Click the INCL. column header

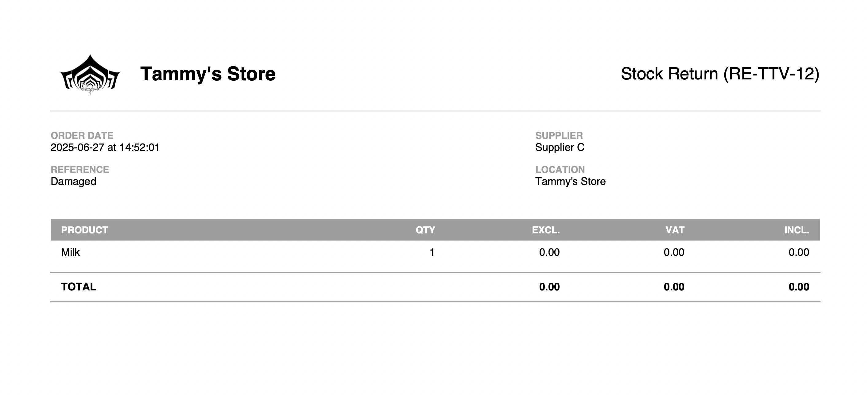[796, 230]
